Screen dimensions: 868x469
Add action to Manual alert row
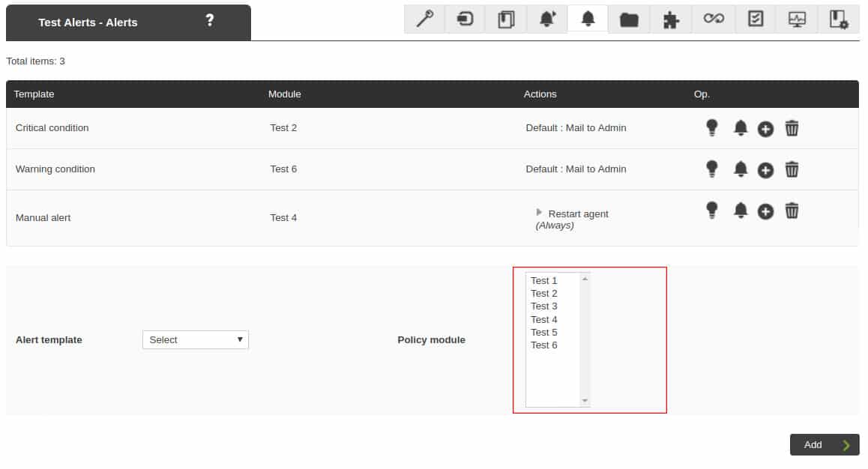click(765, 211)
